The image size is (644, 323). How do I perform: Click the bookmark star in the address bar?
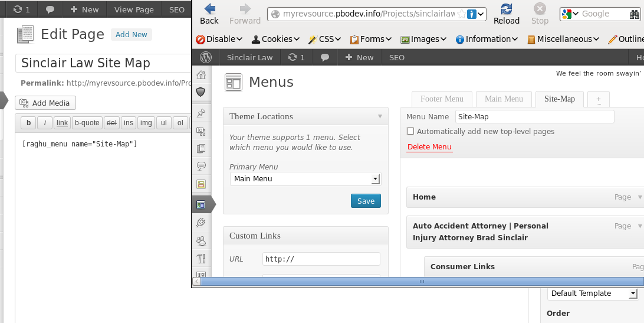(462, 14)
